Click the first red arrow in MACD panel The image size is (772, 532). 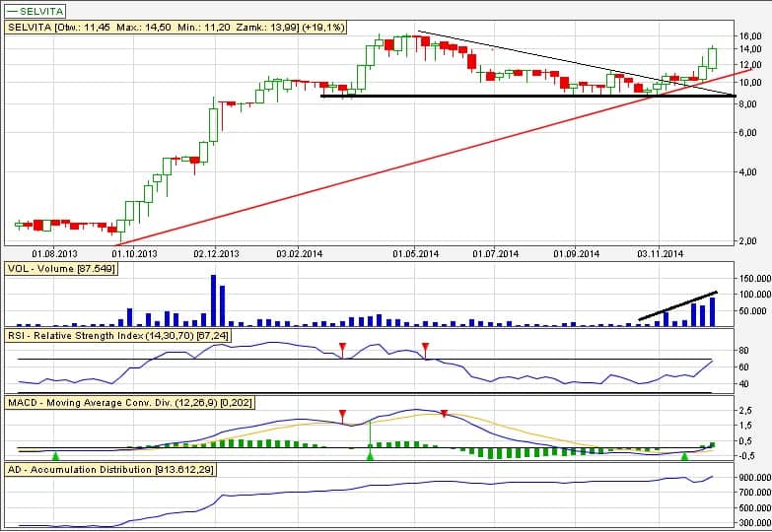tap(342, 415)
